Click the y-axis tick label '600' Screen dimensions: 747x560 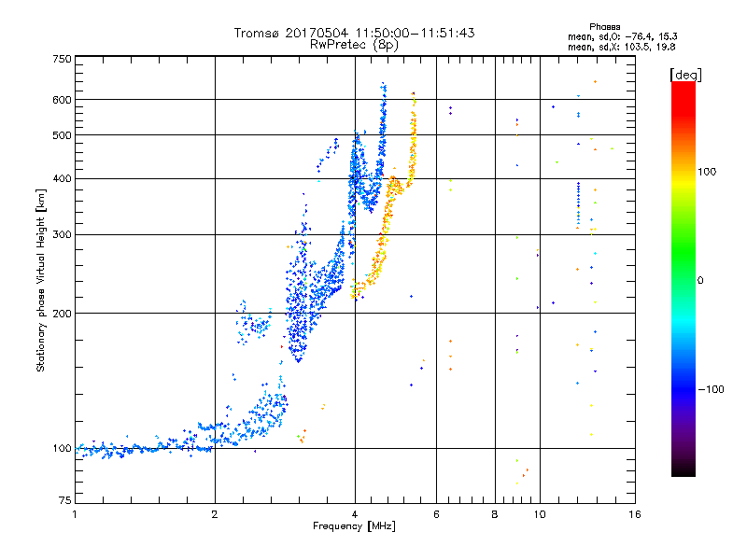[62, 100]
